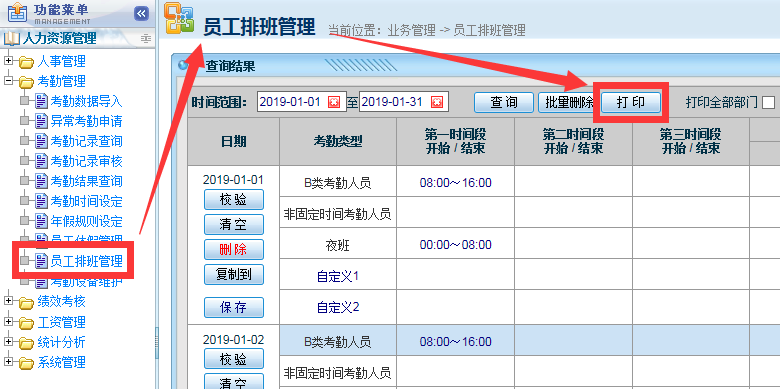Expand the 人事管理 tree node

pos(8,61)
